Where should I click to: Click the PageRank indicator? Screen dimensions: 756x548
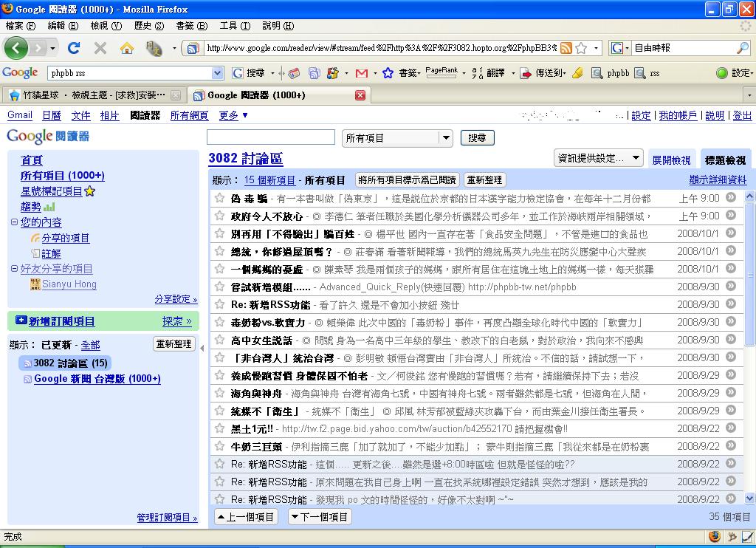point(441,72)
